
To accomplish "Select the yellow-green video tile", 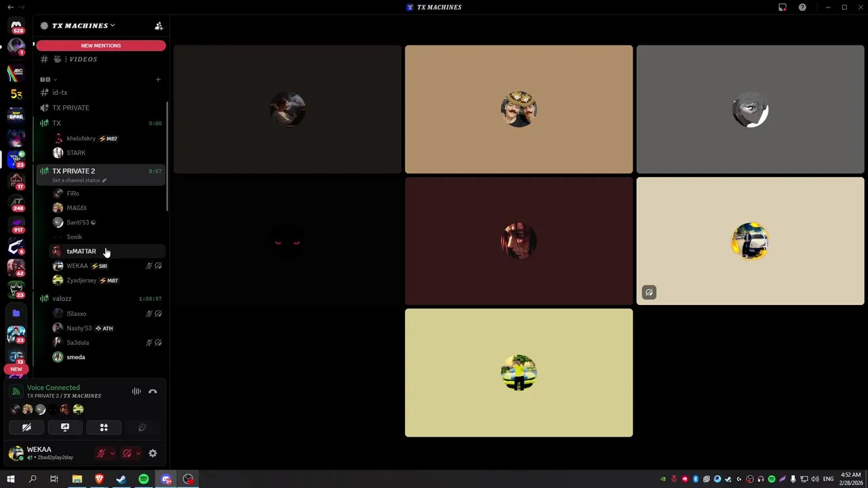I will click(x=519, y=373).
